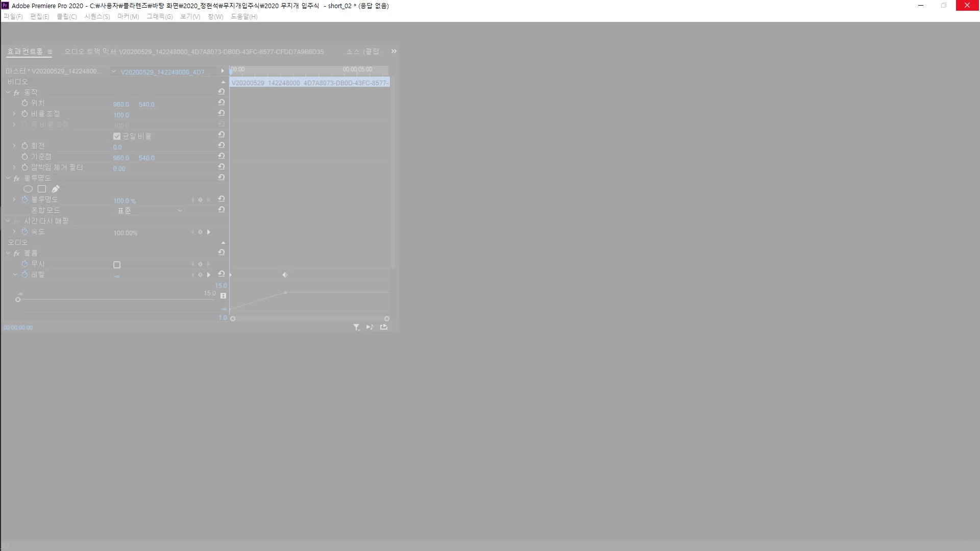Click the export frame icon at panel bottom

pyautogui.click(x=384, y=327)
